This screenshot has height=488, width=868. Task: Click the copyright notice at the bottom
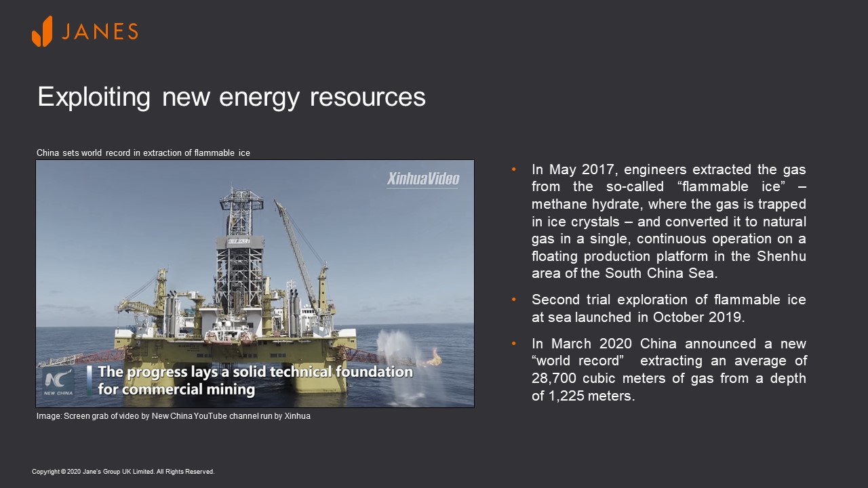(123, 472)
